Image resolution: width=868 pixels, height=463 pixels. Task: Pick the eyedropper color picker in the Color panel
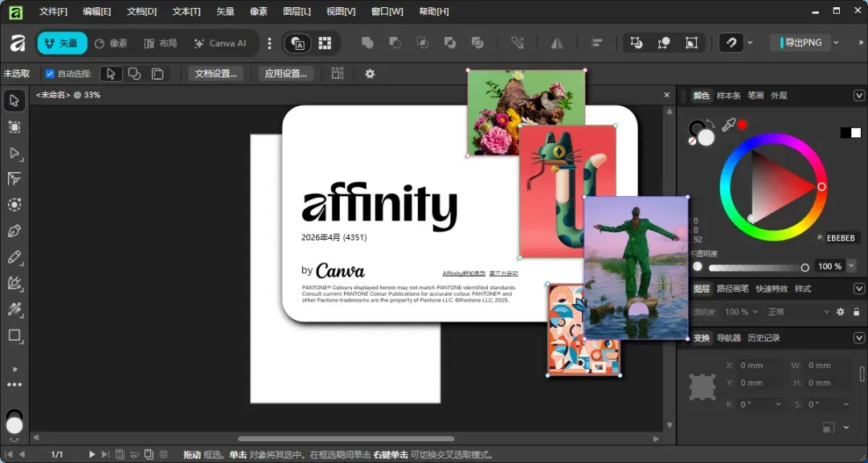(728, 125)
